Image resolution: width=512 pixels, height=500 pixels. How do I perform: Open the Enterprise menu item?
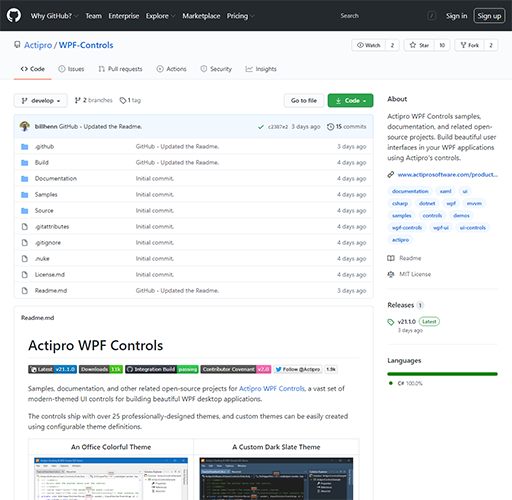point(124,16)
